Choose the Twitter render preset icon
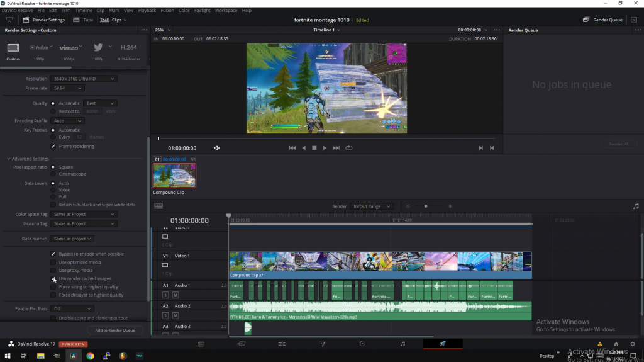 pos(98,47)
